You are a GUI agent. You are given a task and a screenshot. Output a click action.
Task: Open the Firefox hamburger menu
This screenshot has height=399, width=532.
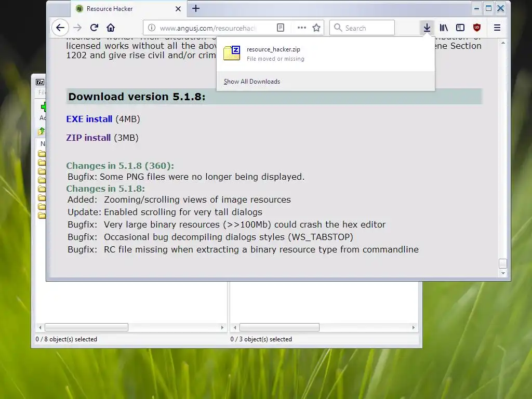497,28
